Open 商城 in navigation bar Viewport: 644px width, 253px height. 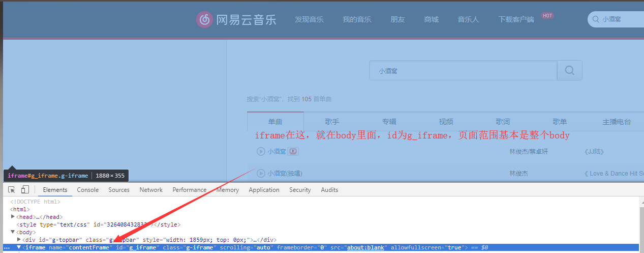pos(431,19)
